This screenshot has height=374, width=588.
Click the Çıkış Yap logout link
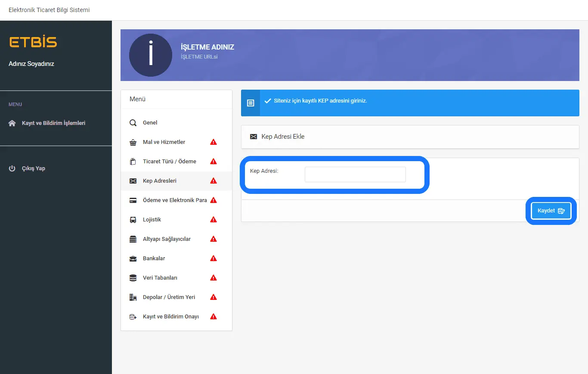tap(34, 168)
